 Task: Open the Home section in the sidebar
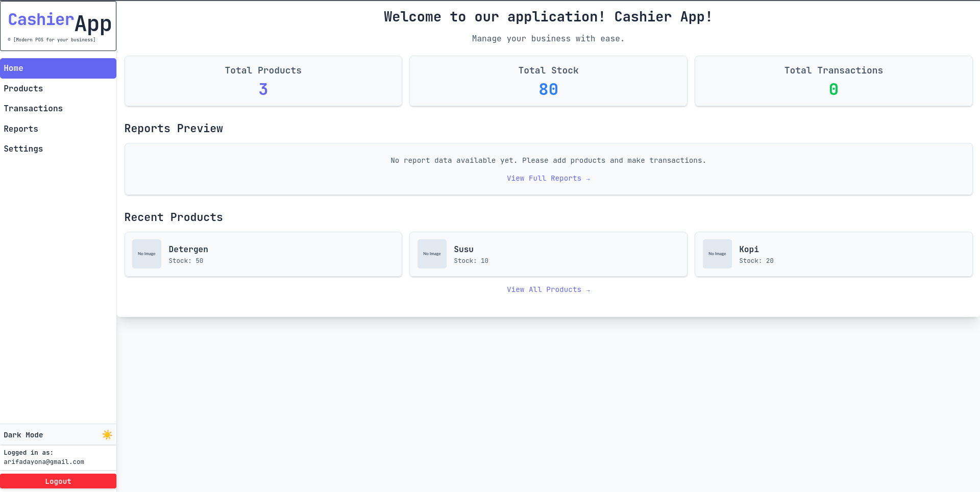coord(58,68)
